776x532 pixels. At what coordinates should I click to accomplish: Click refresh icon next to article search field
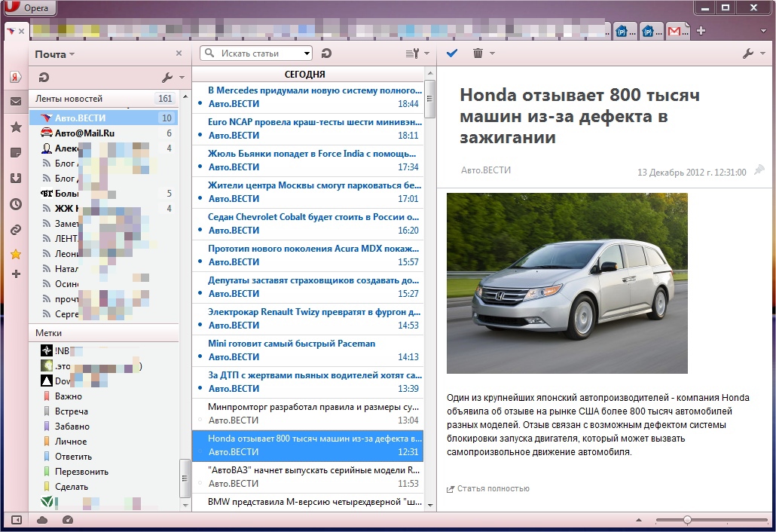tap(326, 54)
